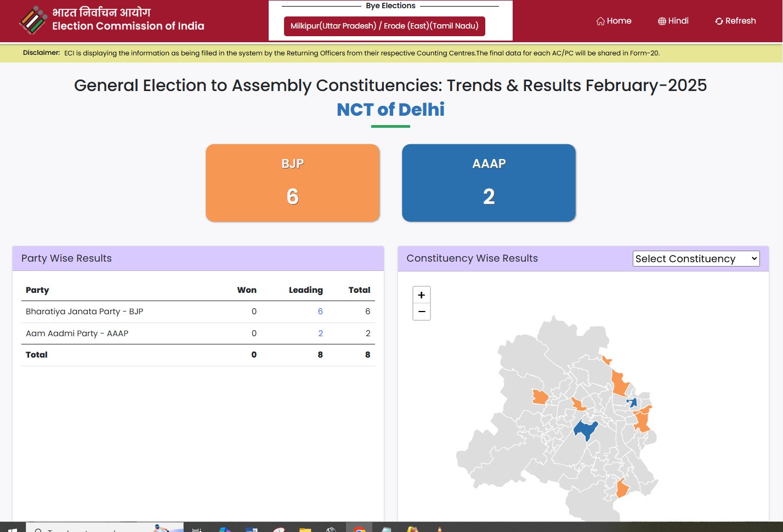Click the Total column header

pyautogui.click(x=360, y=290)
